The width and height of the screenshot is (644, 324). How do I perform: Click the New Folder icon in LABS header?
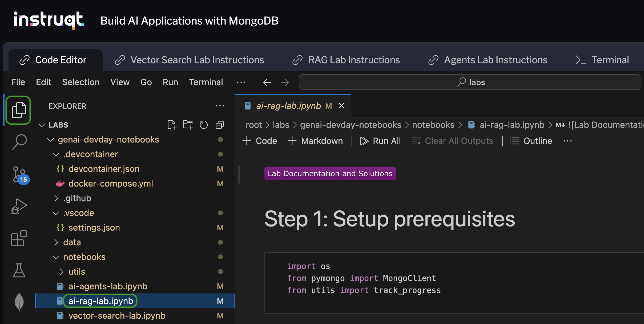[188, 125]
